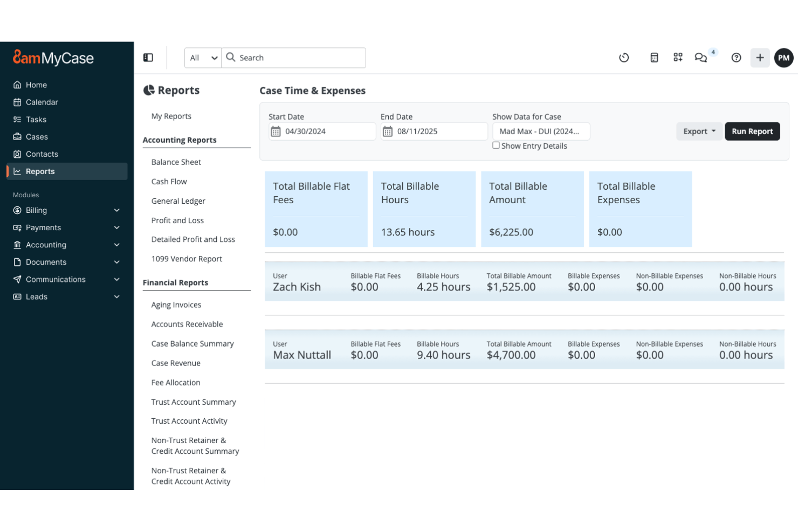Click the Financial Reports heading

click(175, 283)
